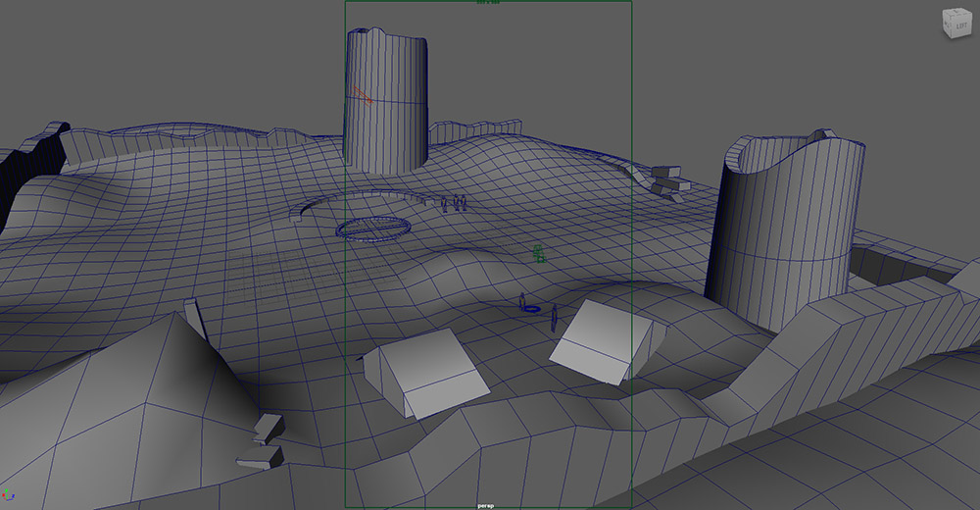Select the green camera object on terrain

538,254
